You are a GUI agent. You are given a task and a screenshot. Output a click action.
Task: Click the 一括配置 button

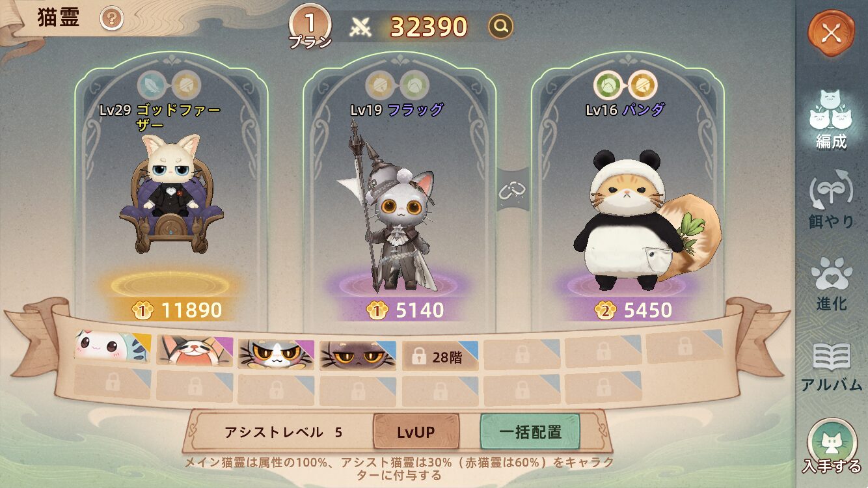[530, 432]
